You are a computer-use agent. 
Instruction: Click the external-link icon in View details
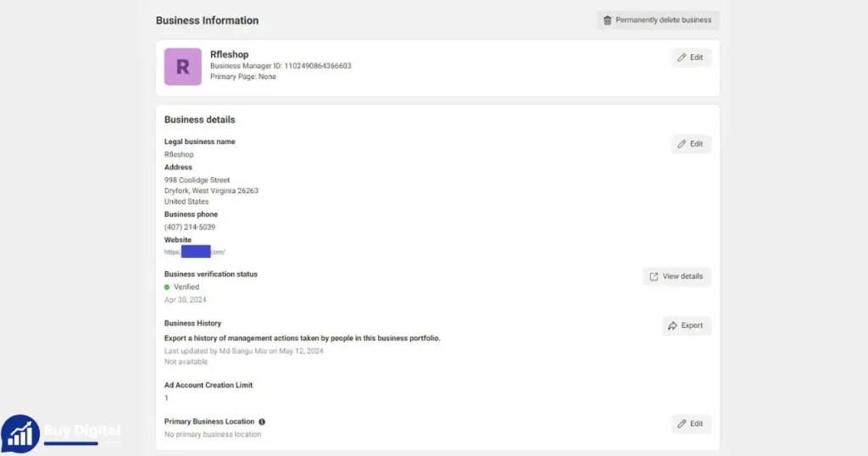[x=654, y=276]
